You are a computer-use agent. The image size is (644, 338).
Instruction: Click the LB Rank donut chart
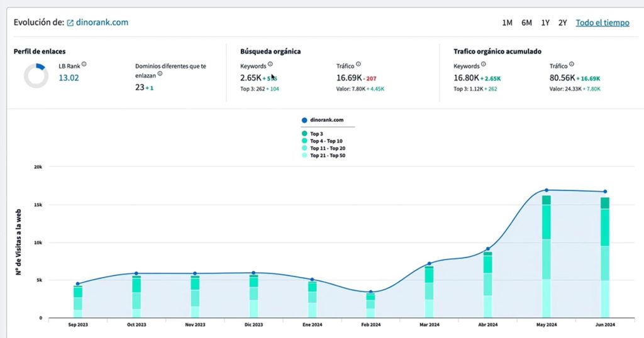pos(36,76)
